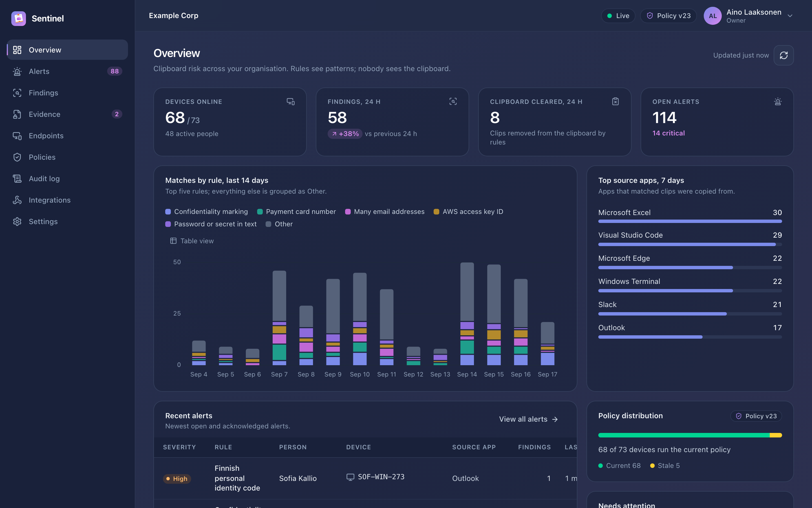Click the Alerts siren icon in sidebar
Viewport: 812px width, 508px height.
click(x=17, y=71)
